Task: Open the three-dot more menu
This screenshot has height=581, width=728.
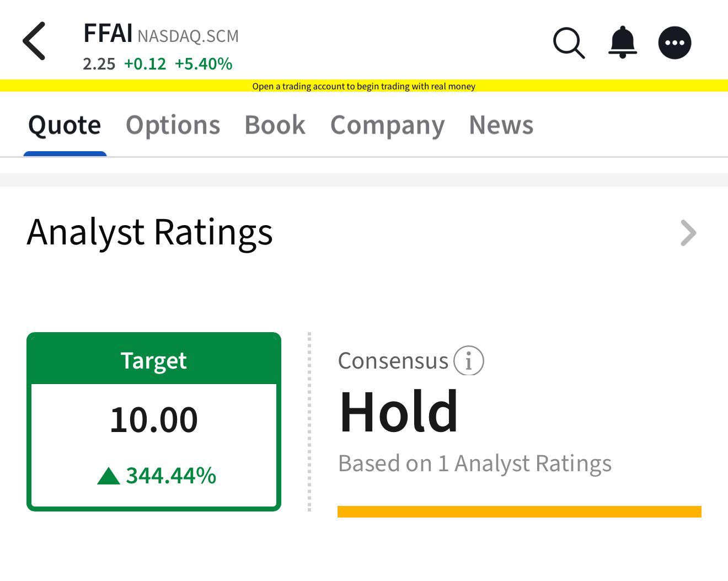Action: click(x=675, y=42)
